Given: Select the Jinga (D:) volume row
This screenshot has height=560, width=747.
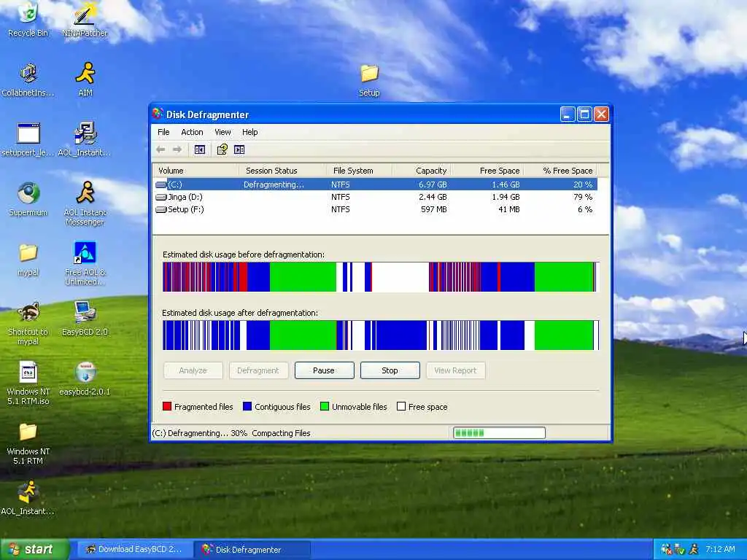Looking at the screenshot, I should [375, 197].
